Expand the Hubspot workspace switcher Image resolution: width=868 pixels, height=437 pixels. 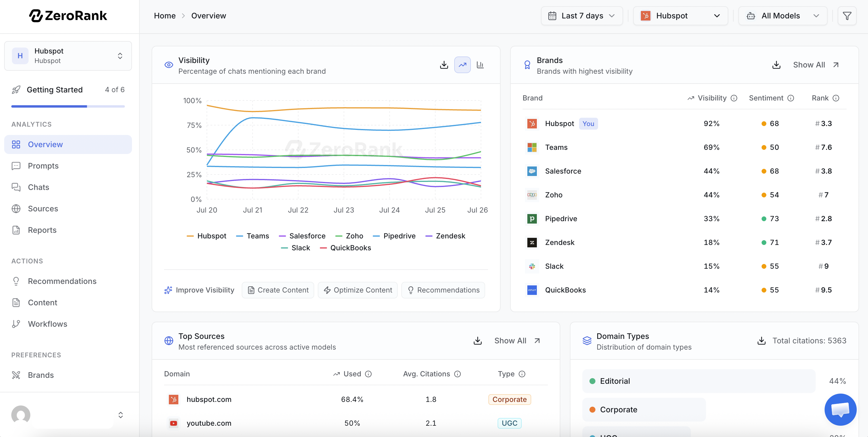click(68, 56)
